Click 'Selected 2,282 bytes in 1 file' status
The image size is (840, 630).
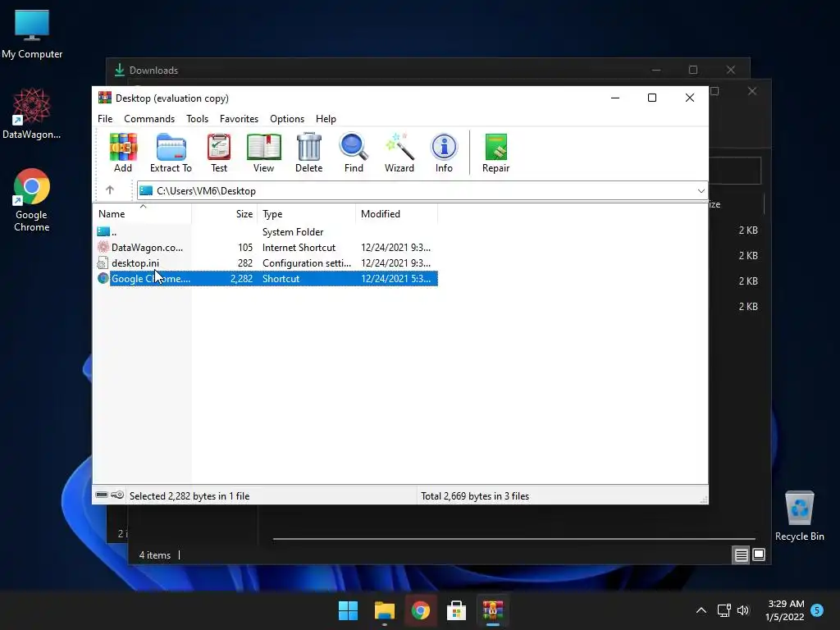tap(189, 496)
